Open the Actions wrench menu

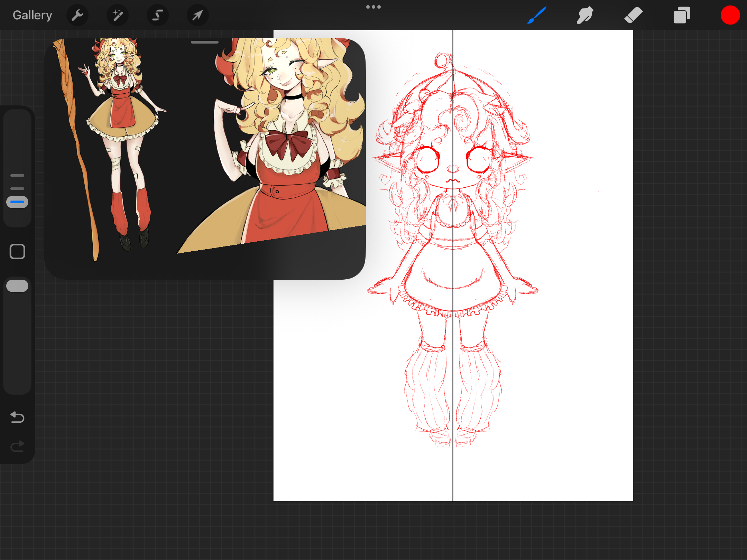(77, 15)
